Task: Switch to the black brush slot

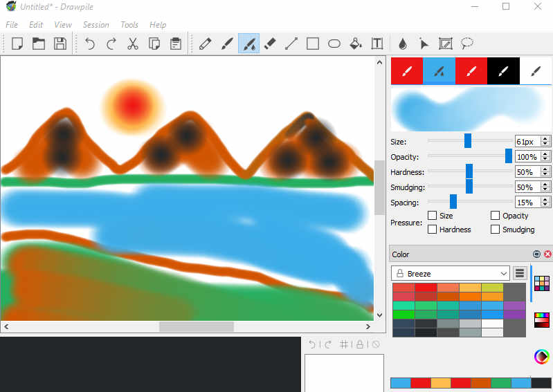Action: [503, 71]
